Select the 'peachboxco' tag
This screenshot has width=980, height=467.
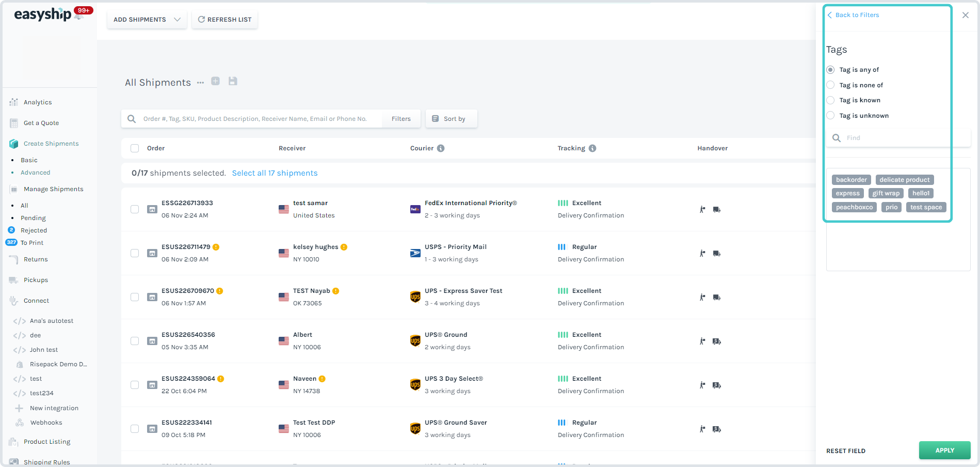(855, 207)
